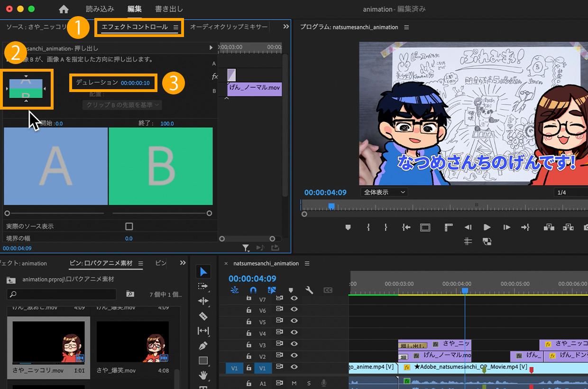Screen dimensions: 588x389
Task: Open ソース: さや_ニッコリ panel tab
Action: [36, 27]
